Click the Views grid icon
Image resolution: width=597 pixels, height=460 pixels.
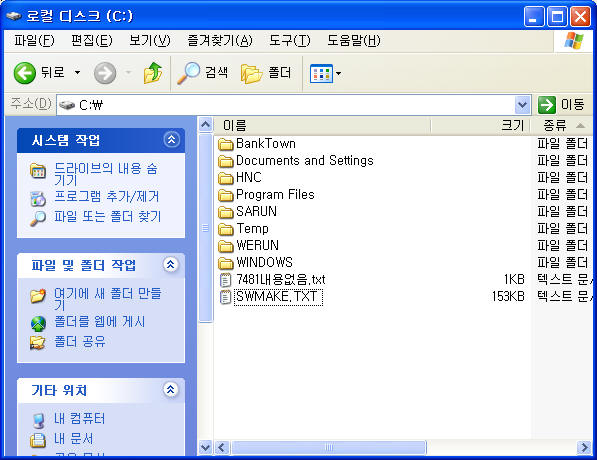[321, 73]
